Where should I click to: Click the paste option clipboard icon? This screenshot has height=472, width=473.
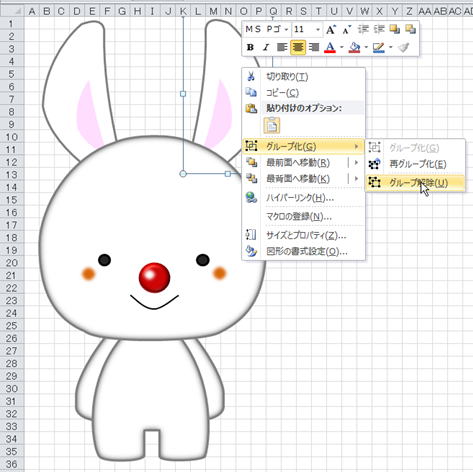(x=272, y=126)
